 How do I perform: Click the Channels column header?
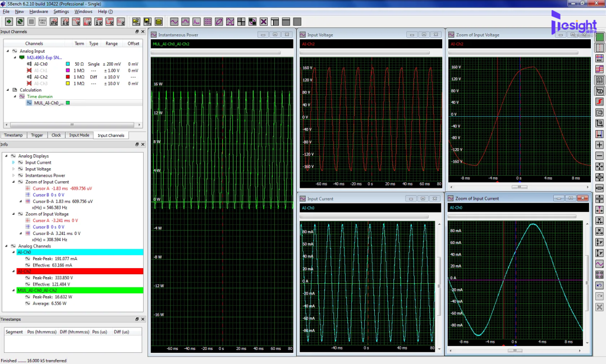point(34,44)
